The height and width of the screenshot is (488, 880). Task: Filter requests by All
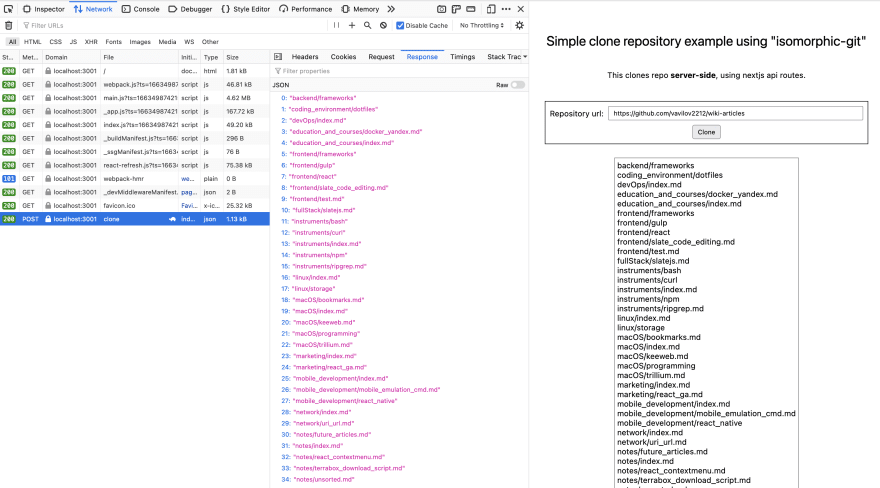tap(12, 42)
